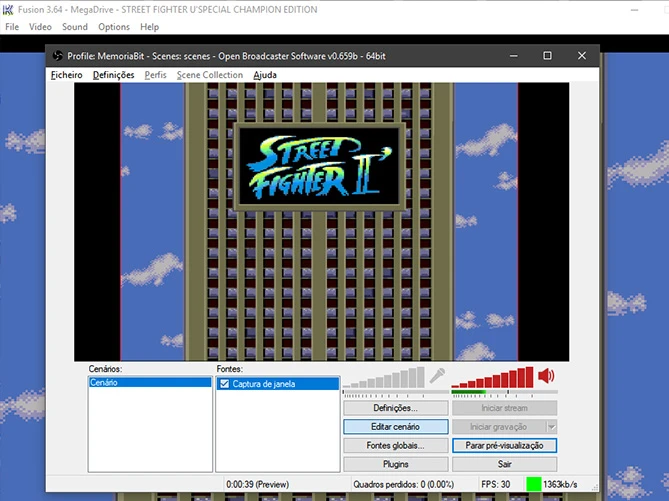
Task: Click the Fusion app icon in title bar
Action: point(8,9)
